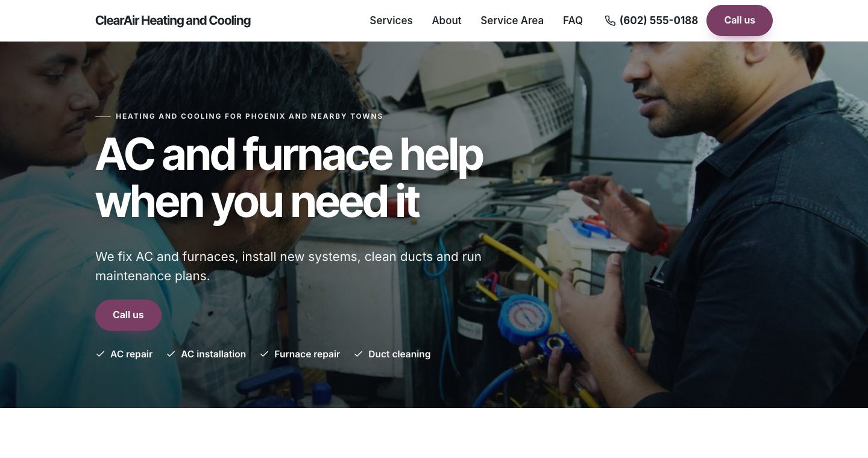
Task: Open the Services menu item
Action: click(391, 20)
